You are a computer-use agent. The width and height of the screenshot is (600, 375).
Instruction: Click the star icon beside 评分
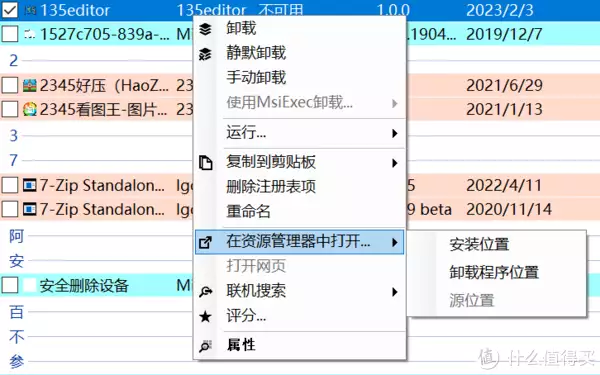(205, 316)
